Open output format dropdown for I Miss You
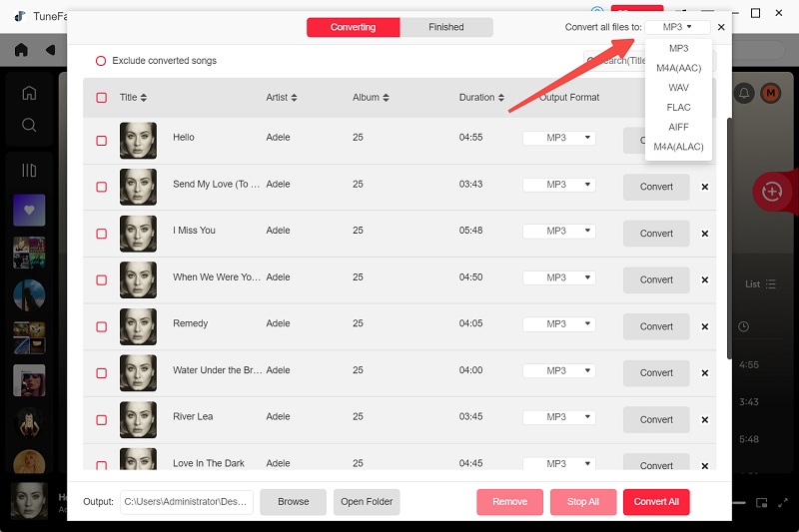The height and width of the screenshot is (532, 799). [558, 232]
